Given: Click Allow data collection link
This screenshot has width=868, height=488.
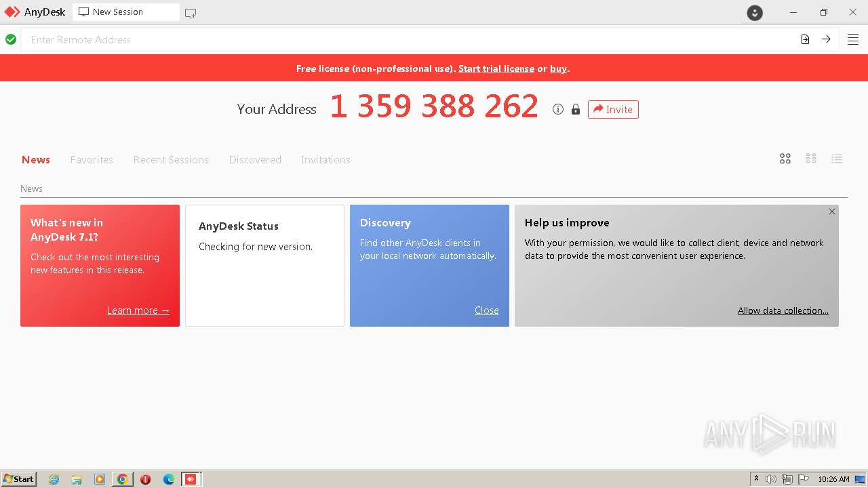Looking at the screenshot, I should 783,310.
